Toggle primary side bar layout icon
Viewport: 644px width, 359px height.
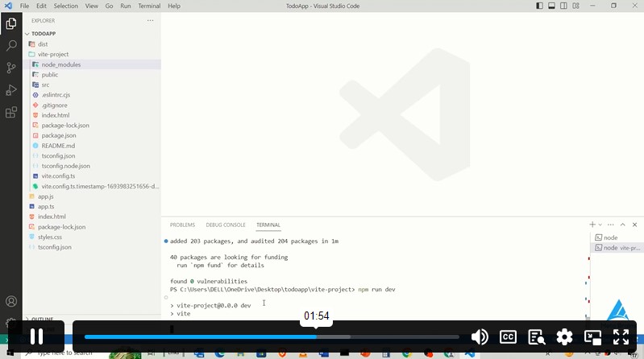[x=539, y=6]
